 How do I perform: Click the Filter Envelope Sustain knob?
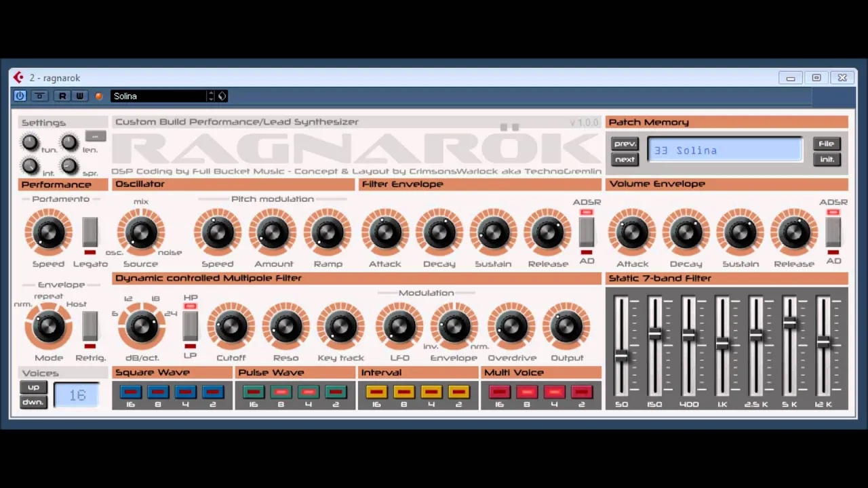493,232
